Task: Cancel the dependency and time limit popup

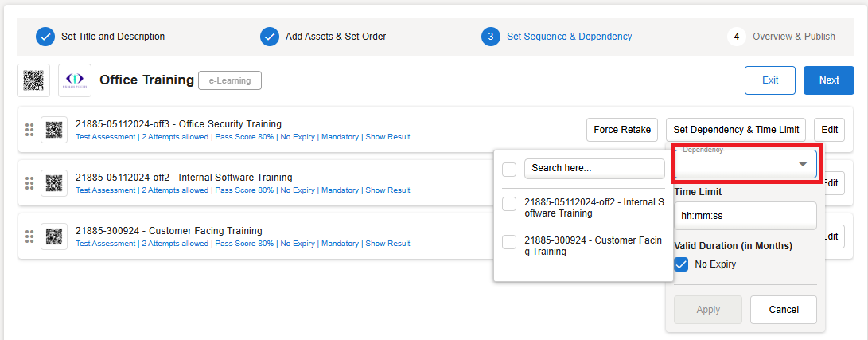Action: click(x=783, y=310)
